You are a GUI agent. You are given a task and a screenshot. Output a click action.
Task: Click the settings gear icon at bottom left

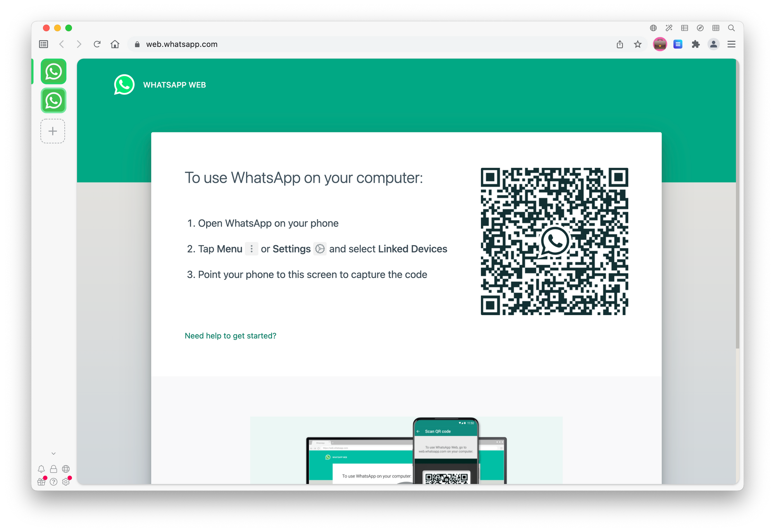(66, 481)
